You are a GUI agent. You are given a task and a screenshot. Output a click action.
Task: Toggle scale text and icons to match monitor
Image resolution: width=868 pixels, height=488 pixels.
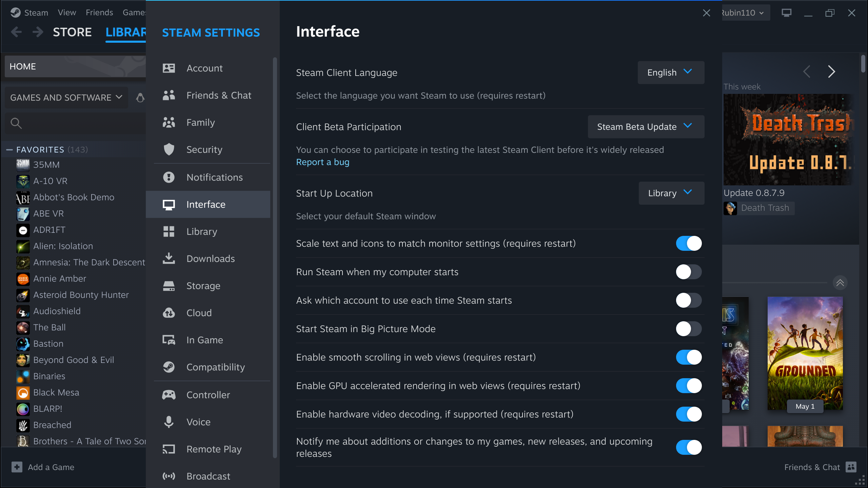pyautogui.click(x=689, y=243)
